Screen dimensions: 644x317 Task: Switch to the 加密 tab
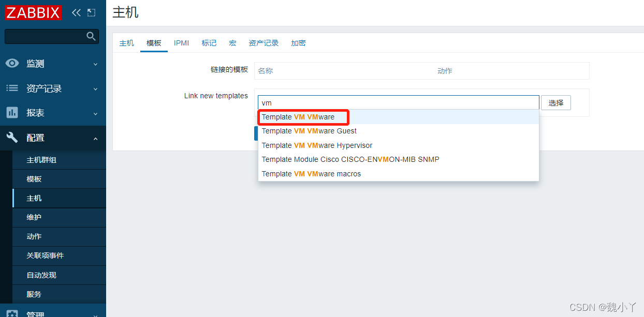pos(298,43)
